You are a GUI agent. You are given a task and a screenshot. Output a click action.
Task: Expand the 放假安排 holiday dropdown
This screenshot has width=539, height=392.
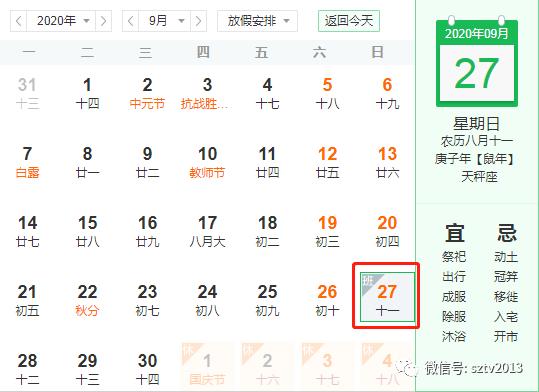(257, 21)
